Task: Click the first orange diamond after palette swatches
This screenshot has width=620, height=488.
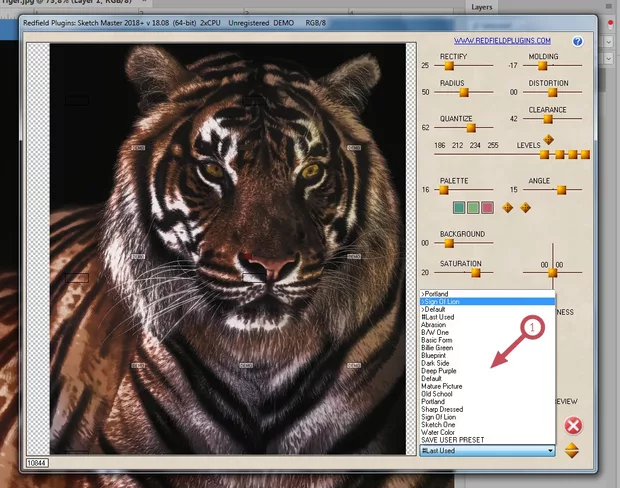Action: click(x=507, y=207)
